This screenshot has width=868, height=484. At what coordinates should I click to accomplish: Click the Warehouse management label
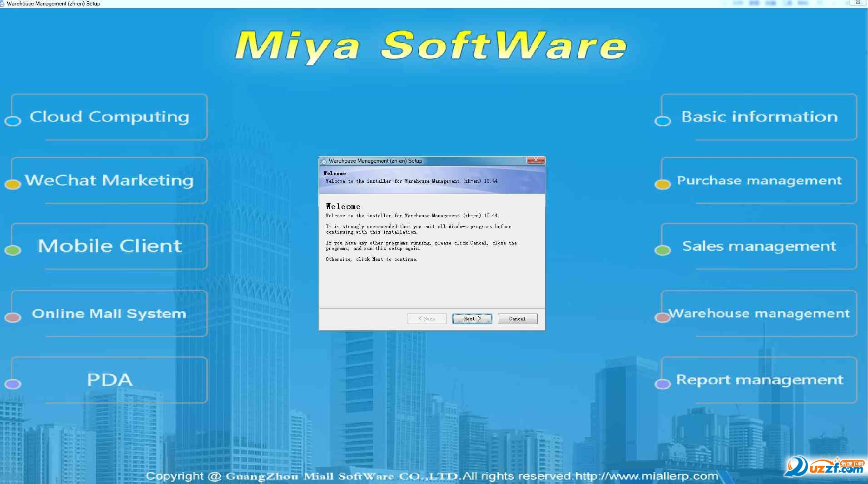pyautogui.click(x=759, y=314)
